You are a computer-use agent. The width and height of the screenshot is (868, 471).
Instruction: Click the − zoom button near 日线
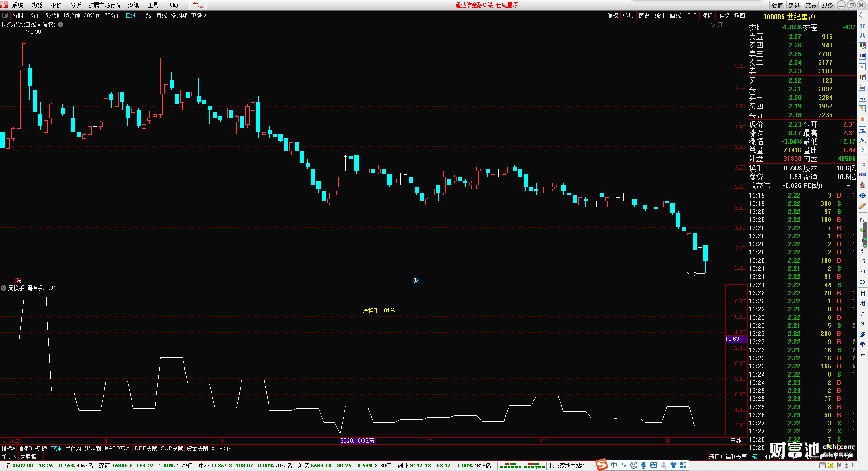coord(741,448)
